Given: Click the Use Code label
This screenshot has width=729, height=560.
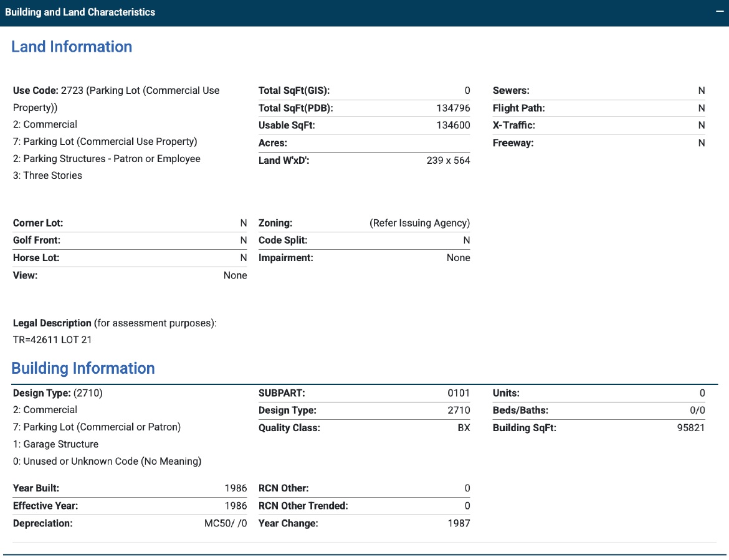Looking at the screenshot, I should pyautogui.click(x=36, y=91).
